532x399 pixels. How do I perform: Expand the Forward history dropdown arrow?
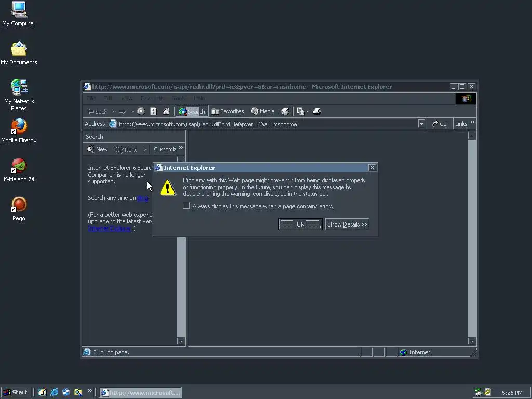[132, 112]
